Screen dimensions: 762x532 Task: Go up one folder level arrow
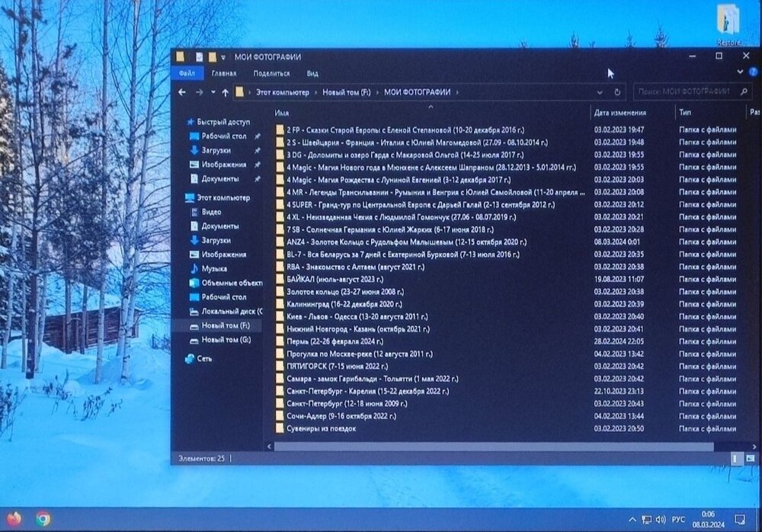coord(225,92)
